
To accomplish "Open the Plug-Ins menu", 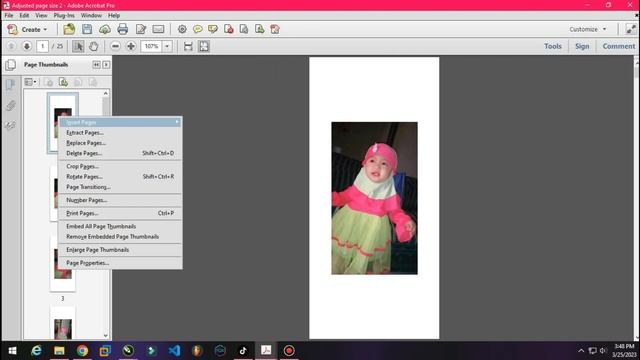I will (64, 15).
